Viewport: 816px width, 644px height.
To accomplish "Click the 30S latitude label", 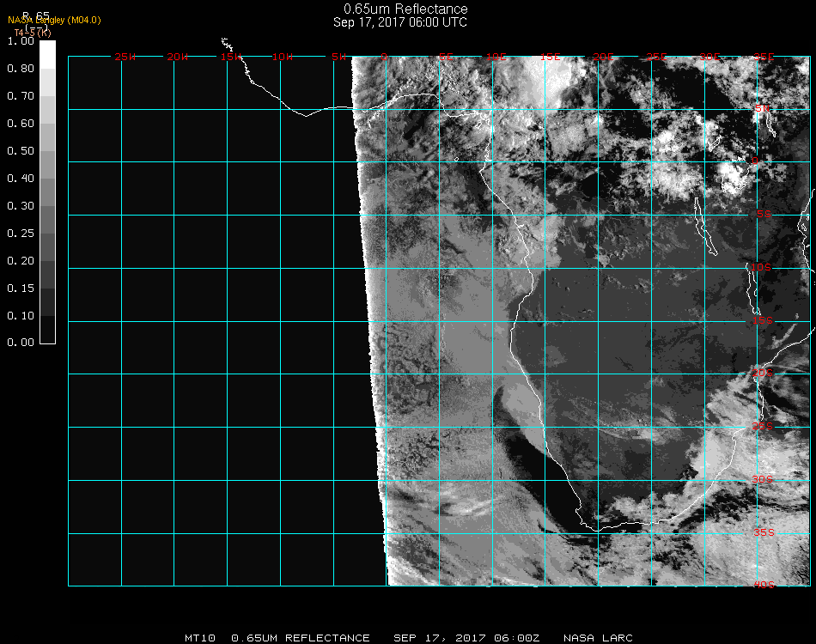I will [763, 479].
